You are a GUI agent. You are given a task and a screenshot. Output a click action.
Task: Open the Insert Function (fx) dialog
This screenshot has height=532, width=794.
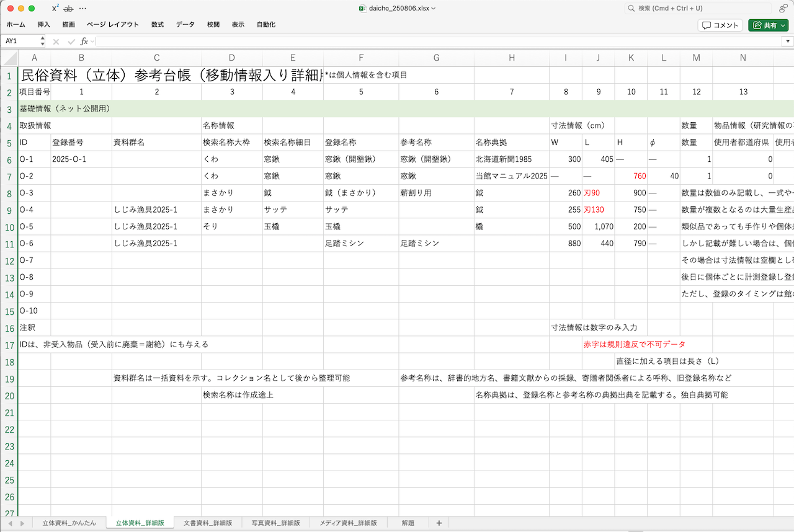(x=84, y=41)
